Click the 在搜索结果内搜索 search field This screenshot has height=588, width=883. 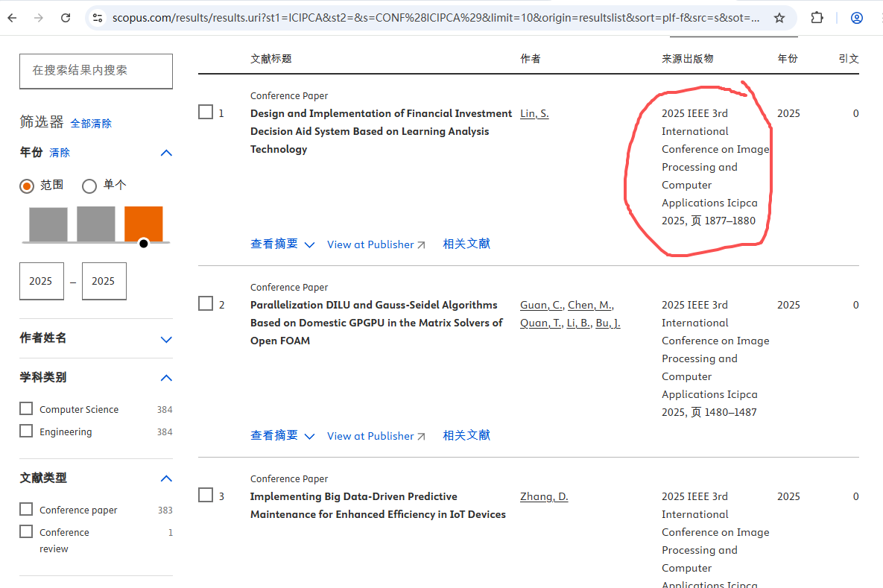click(x=96, y=71)
